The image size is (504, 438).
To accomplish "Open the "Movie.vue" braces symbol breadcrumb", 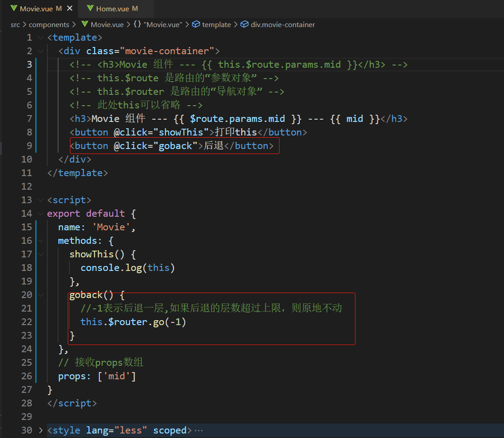I will point(163,25).
